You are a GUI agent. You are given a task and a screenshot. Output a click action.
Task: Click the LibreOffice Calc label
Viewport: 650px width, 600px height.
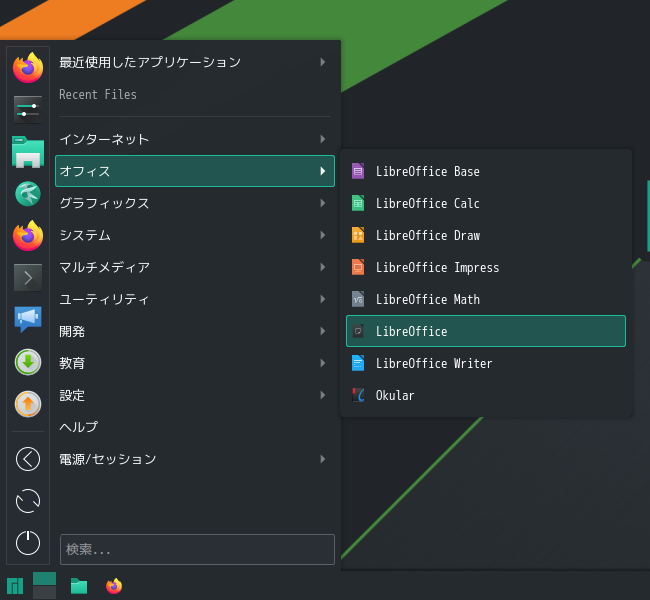tap(428, 203)
